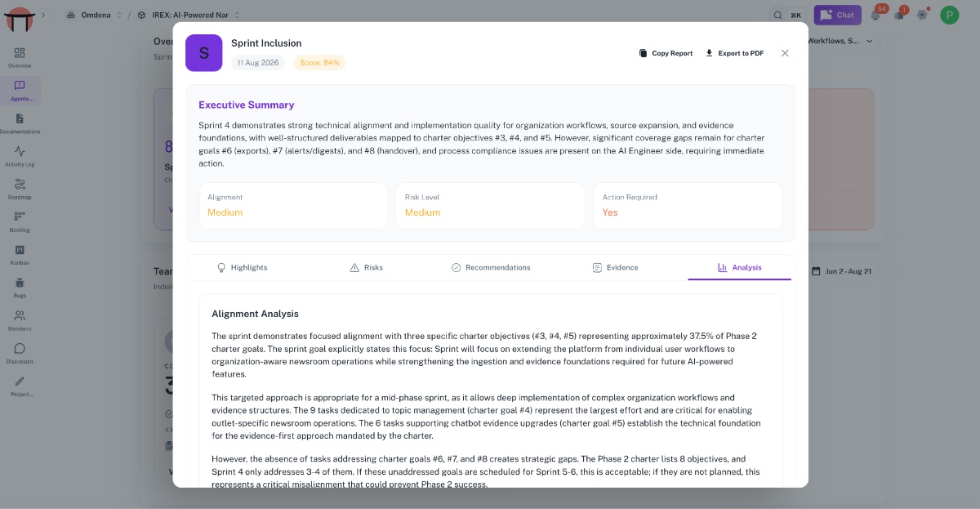
Task: Open the Recommendations tab
Action: (x=491, y=267)
